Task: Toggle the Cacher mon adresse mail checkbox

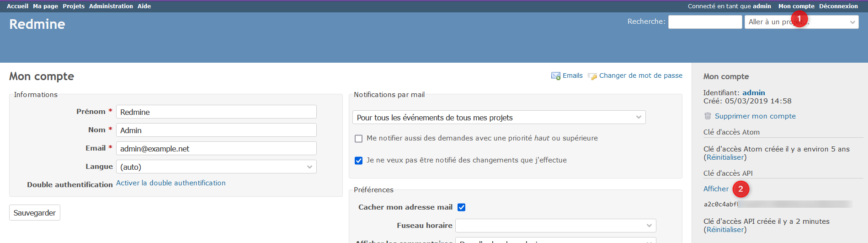Action: pyautogui.click(x=462, y=207)
